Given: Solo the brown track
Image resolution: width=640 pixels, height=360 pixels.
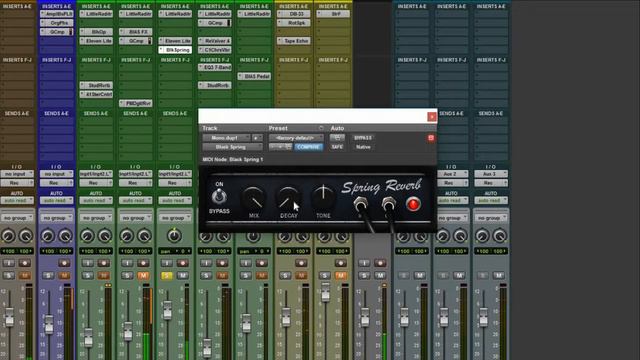Looking at the screenshot, I should point(9,276).
